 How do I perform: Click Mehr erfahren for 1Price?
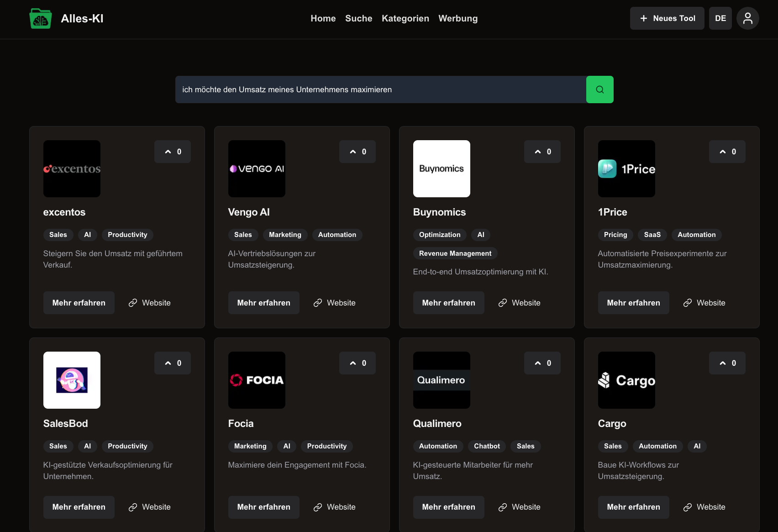634,303
